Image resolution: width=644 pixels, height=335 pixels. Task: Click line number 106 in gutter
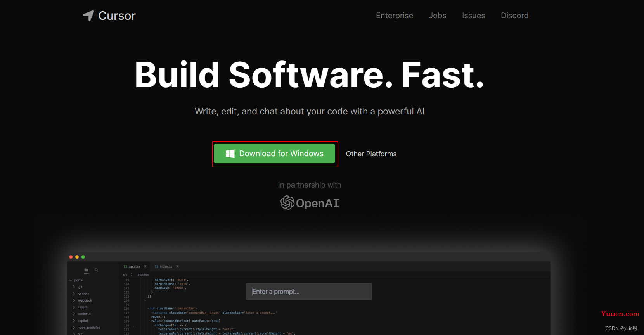coord(126,309)
